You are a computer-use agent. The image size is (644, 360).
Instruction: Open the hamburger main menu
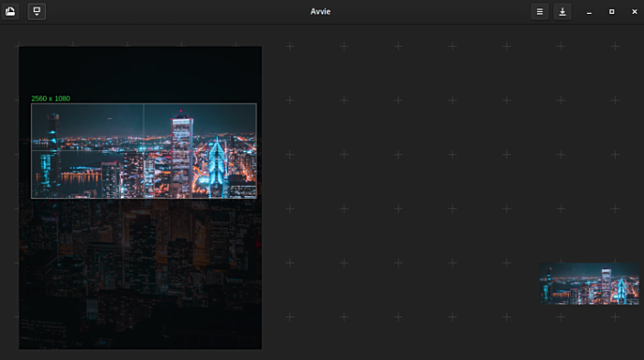540,12
